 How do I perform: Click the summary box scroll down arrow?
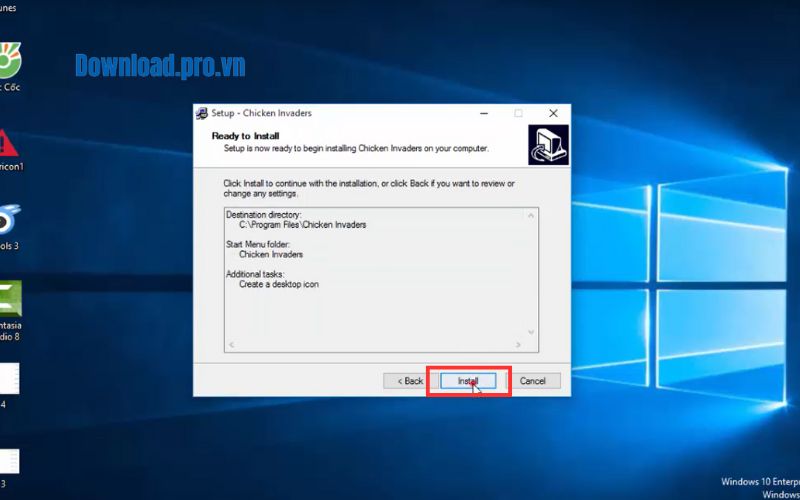coord(531,332)
